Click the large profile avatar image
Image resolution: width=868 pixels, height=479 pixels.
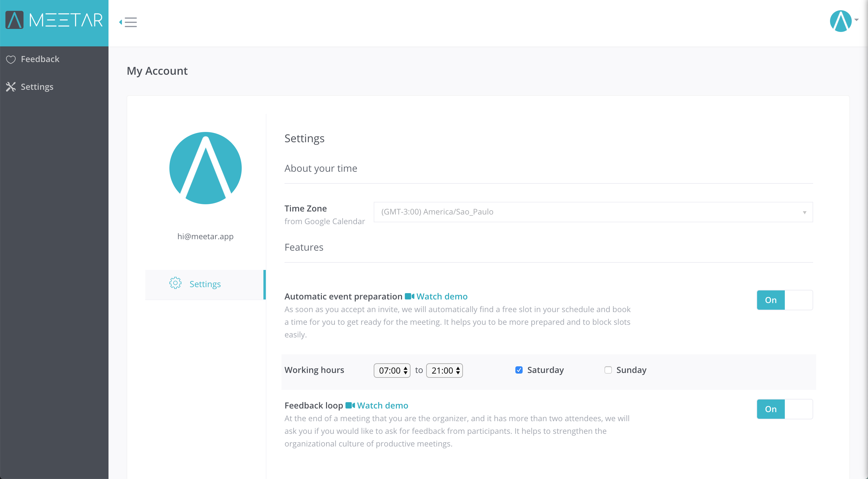(x=205, y=168)
